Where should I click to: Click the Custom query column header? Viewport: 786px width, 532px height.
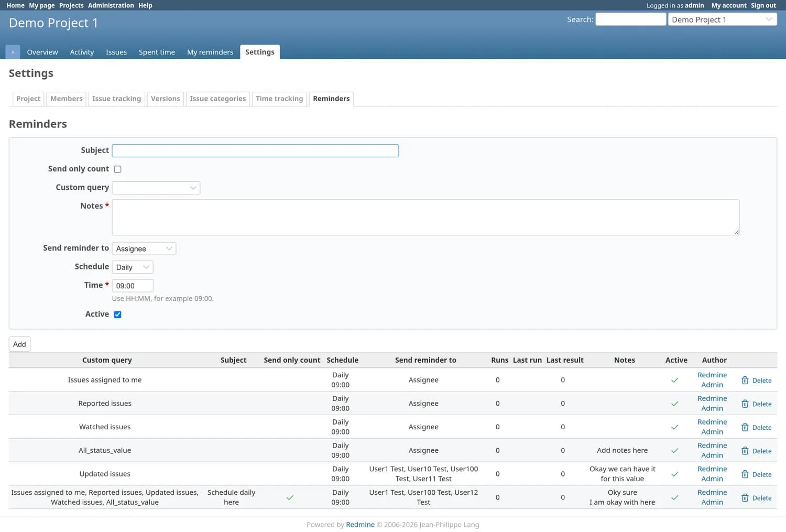point(107,360)
